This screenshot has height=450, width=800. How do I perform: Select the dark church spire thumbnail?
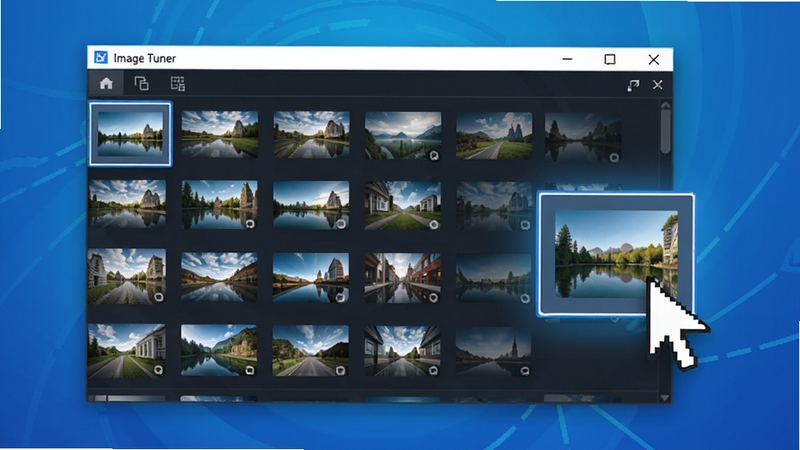tap(493, 352)
